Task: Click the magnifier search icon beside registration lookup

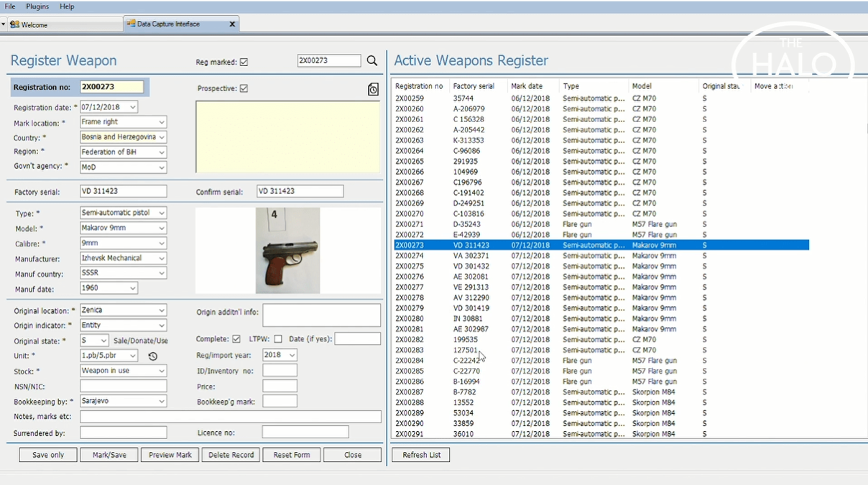Action: (x=371, y=61)
